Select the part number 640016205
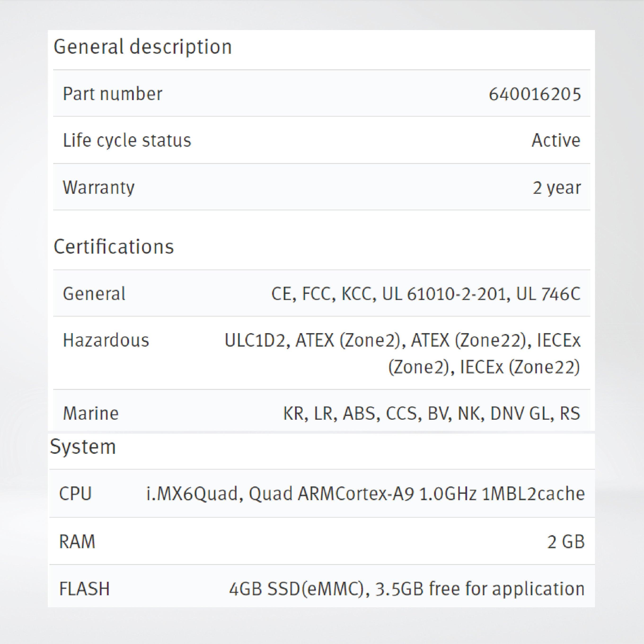 click(x=535, y=94)
